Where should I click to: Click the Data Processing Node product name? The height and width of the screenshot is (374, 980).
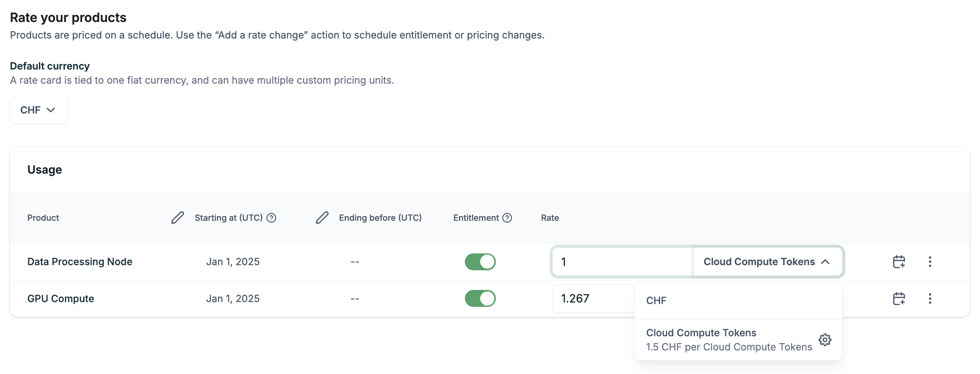tap(80, 262)
